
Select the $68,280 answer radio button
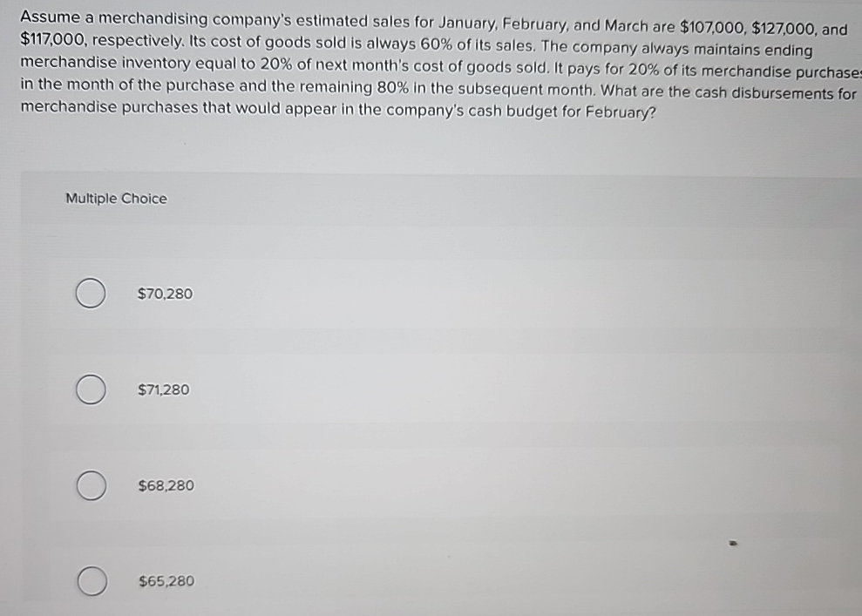(x=90, y=486)
